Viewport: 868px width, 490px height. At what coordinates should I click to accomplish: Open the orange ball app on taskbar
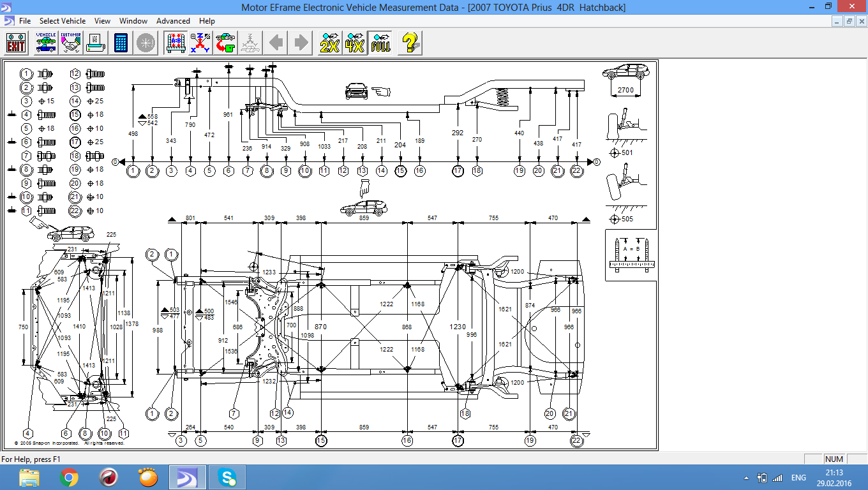pyautogui.click(x=148, y=477)
